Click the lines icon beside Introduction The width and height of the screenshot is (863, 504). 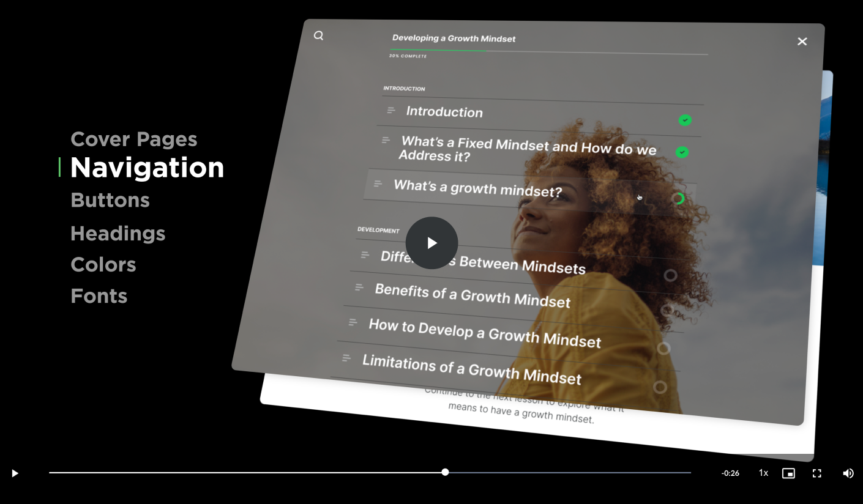click(x=391, y=111)
